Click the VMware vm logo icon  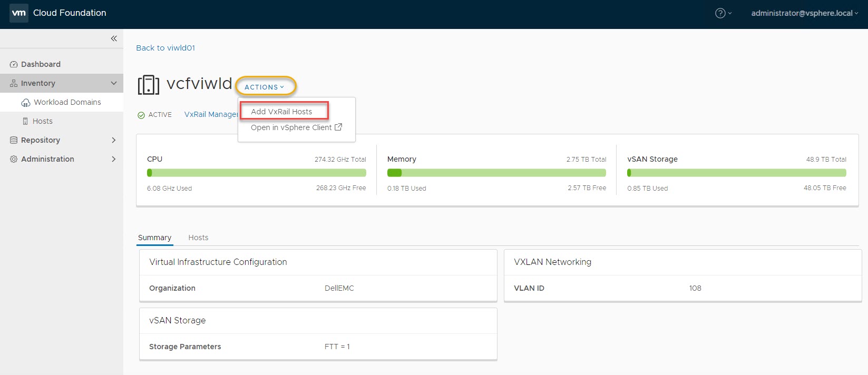coord(19,13)
